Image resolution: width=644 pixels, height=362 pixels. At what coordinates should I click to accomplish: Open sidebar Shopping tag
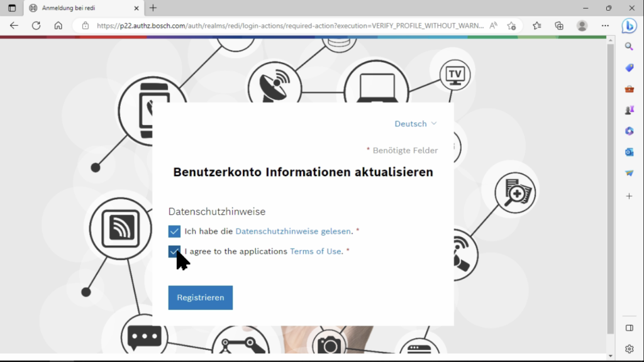coord(629,68)
